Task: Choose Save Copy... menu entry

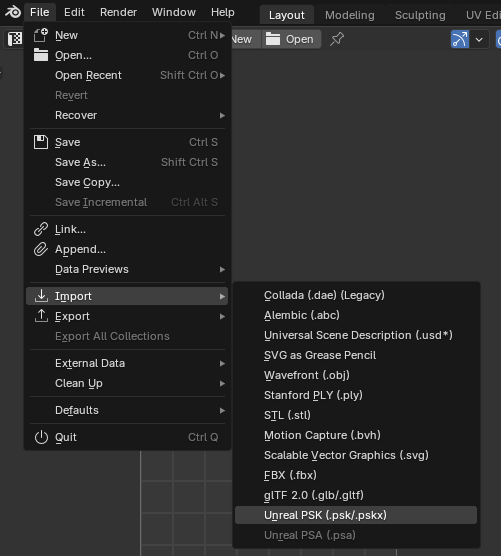Action: (x=127, y=182)
